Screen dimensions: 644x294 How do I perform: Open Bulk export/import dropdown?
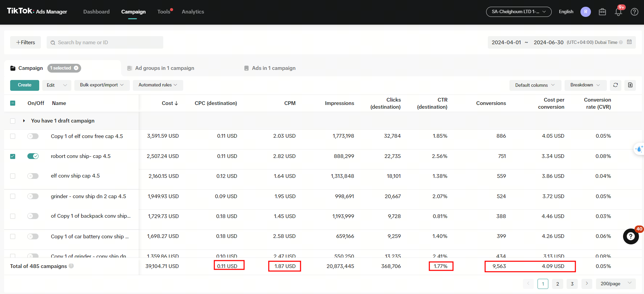point(102,85)
